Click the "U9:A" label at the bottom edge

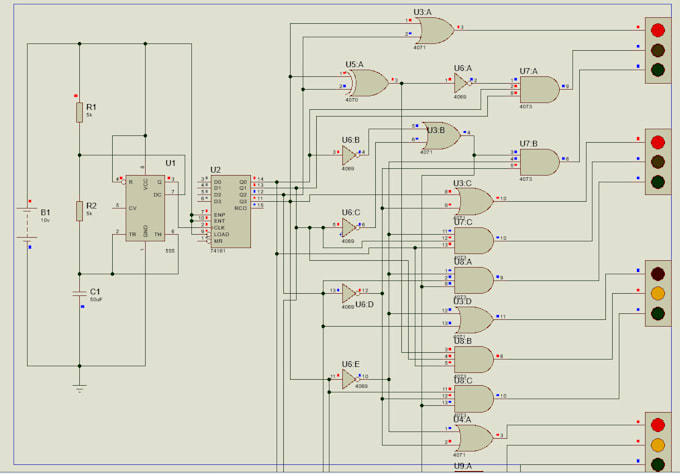point(463,466)
